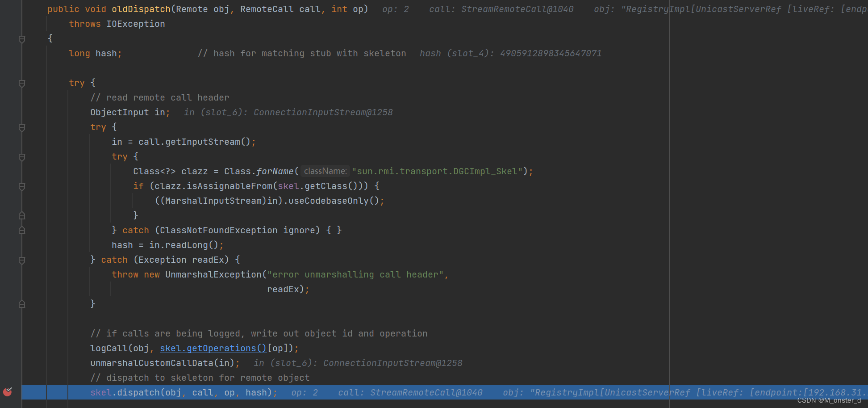Viewport: 868px width, 408px height.
Task: Click the 'dispatch to skeleton for remote object' comment
Action: coord(200,378)
